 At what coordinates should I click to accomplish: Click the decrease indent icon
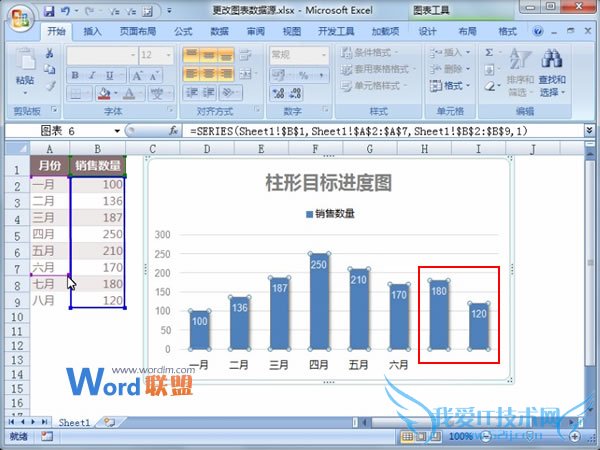191,93
